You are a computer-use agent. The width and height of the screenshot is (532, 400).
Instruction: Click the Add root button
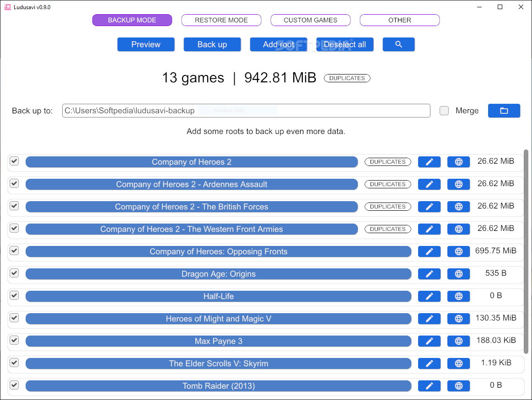[x=279, y=44]
